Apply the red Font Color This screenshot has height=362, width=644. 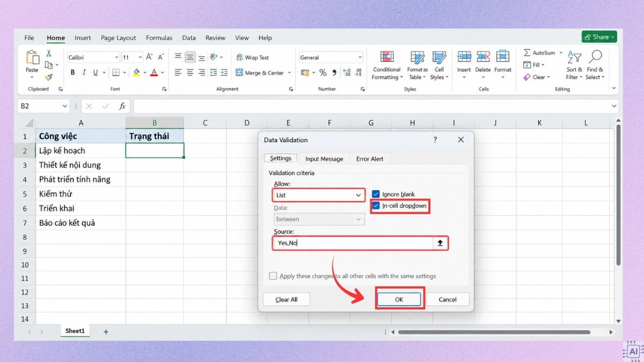point(155,72)
